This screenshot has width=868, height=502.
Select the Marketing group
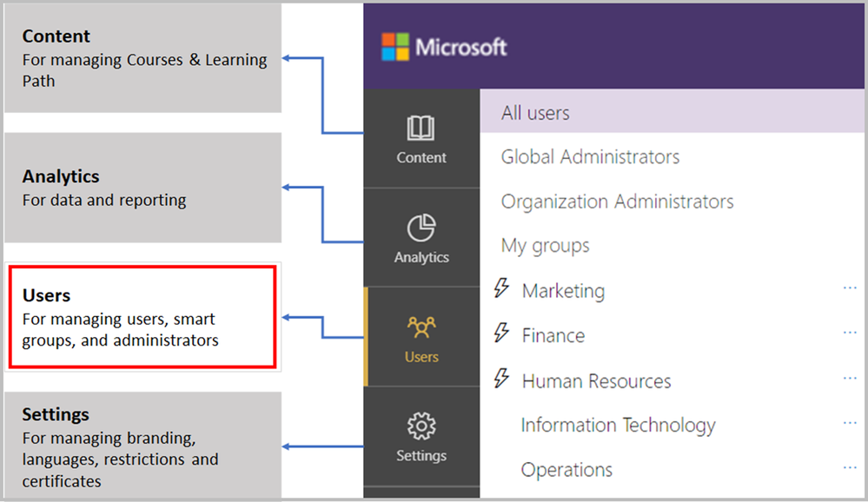(564, 291)
